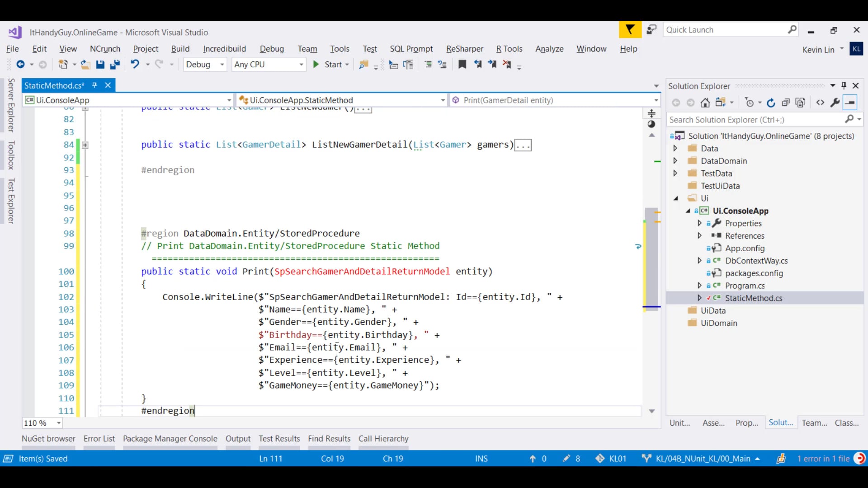Toggle bookmark on current line
This screenshot has height=488, width=868.
[x=462, y=65]
